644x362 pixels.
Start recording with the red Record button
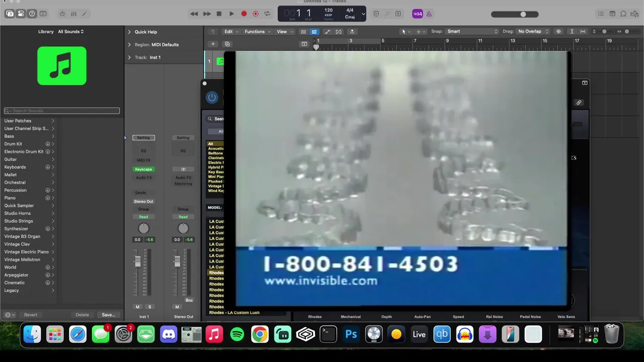(244, 14)
